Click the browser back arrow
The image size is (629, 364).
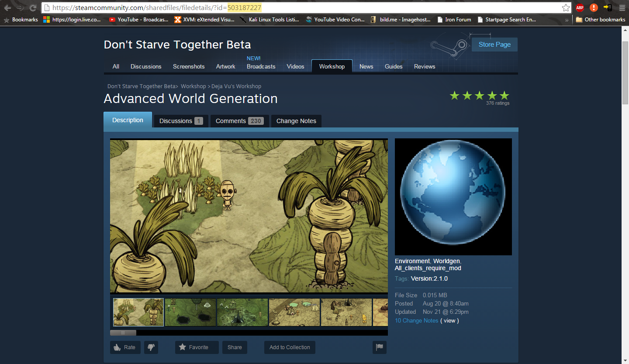coord(7,7)
